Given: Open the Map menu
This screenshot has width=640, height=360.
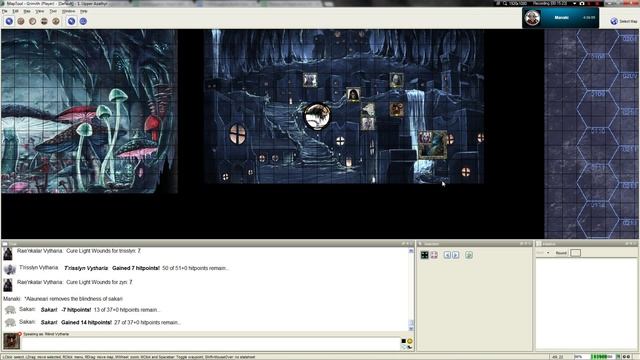Looking at the screenshot, I should tap(27, 11).
